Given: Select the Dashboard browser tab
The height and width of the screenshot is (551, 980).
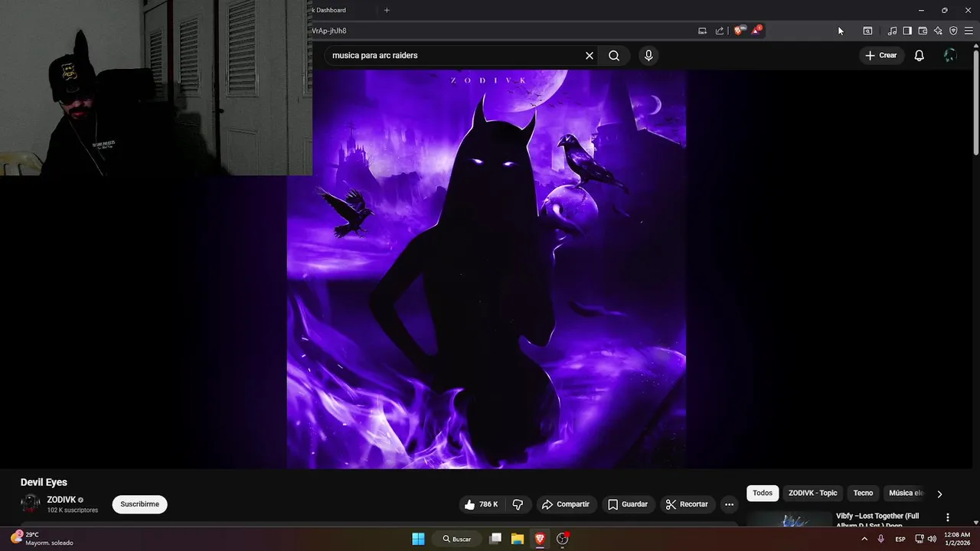Looking at the screenshot, I should 329,10.
